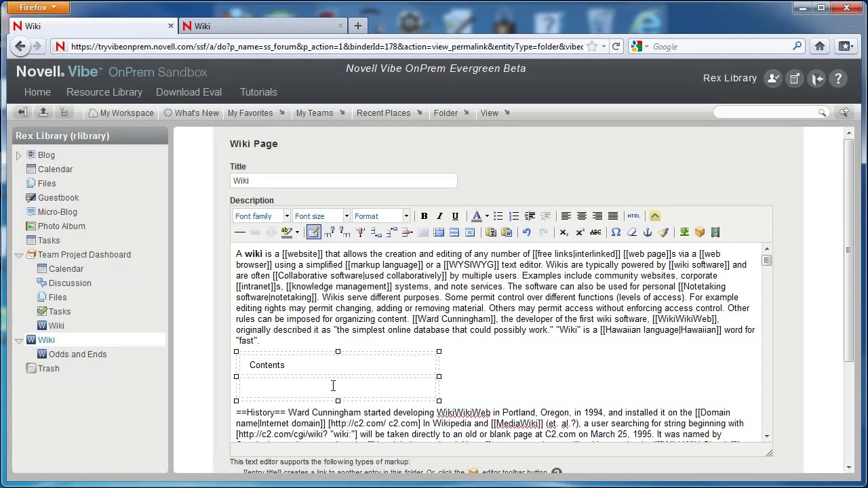Apply strikethrough formatting
Screen dimensions: 868x488
click(x=595, y=232)
